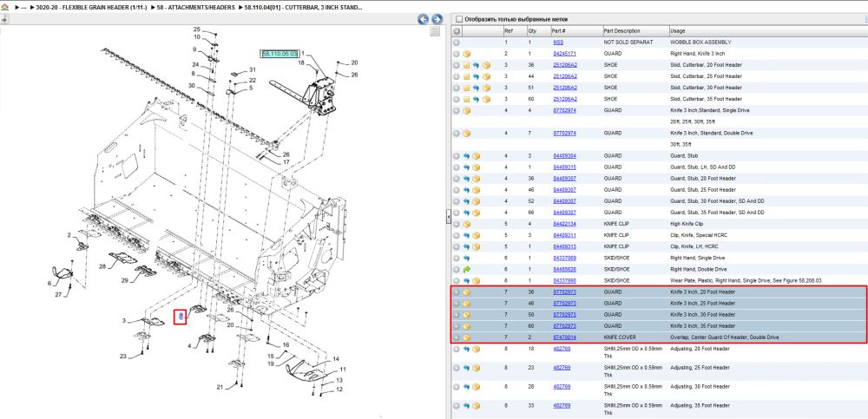Click blue arrow icon for part 84409304
The width and height of the screenshot is (868, 419).
467,156
